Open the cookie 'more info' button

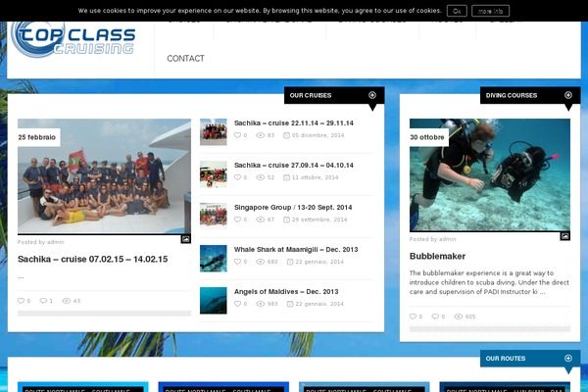click(490, 11)
